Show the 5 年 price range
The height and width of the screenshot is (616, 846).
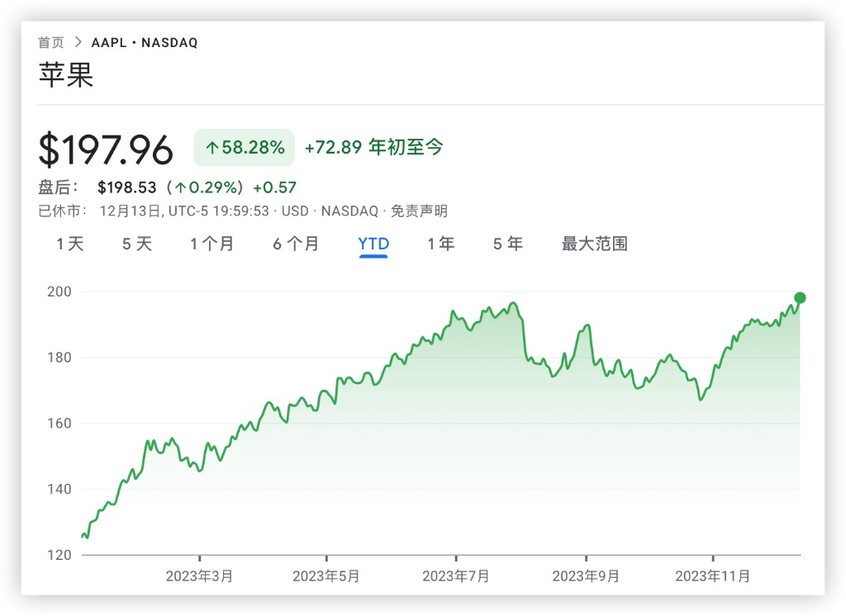[508, 244]
